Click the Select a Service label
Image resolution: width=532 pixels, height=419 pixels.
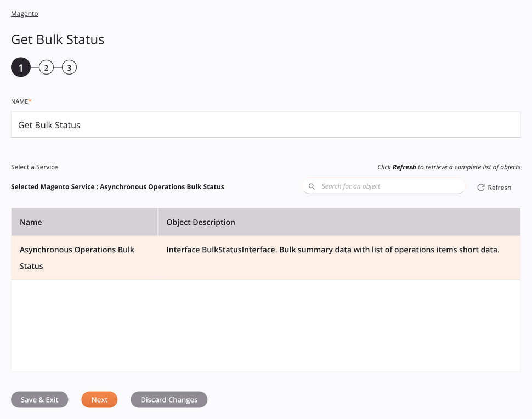(x=34, y=167)
